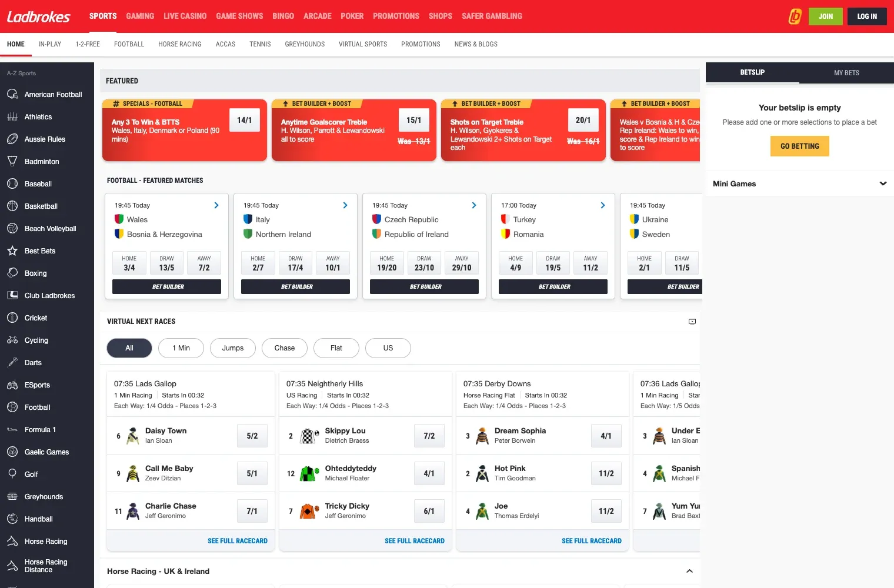Open the virtual races stream screen icon
Image resolution: width=894 pixels, height=588 pixels.
tap(692, 321)
